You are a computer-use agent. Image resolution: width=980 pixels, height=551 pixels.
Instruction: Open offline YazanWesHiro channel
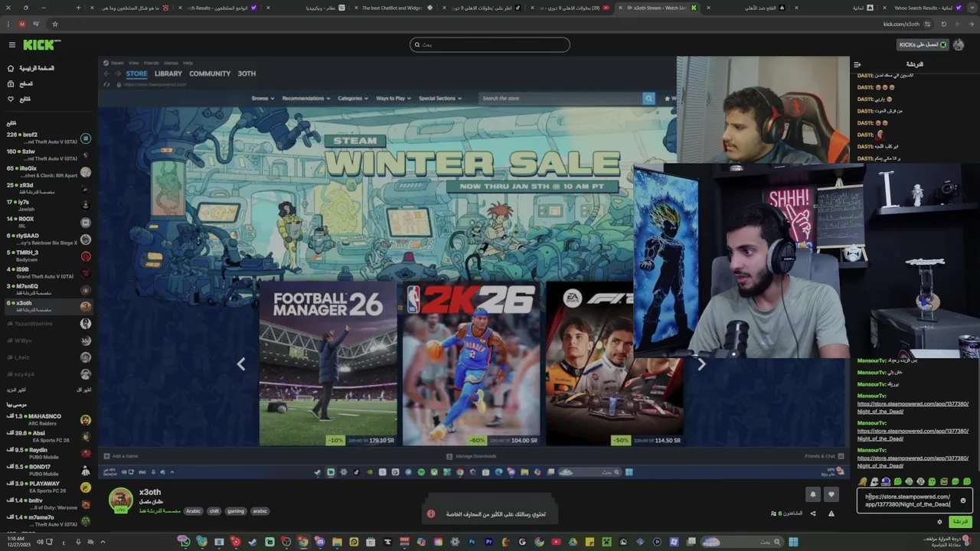click(x=49, y=324)
